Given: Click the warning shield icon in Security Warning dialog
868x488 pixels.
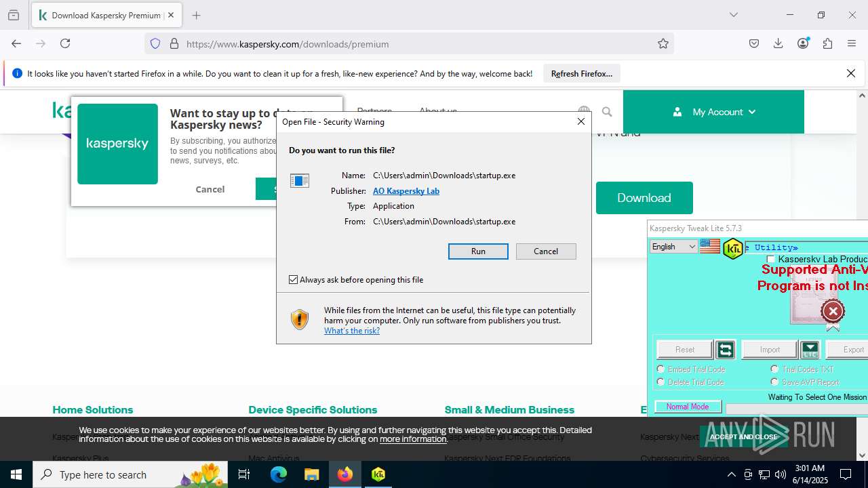Looking at the screenshot, I should tap(300, 319).
